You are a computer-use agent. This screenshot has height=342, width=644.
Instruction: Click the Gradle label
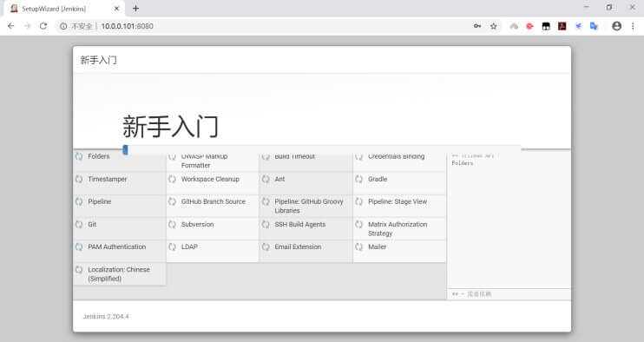pyautogui.click(x=378, y=179)
